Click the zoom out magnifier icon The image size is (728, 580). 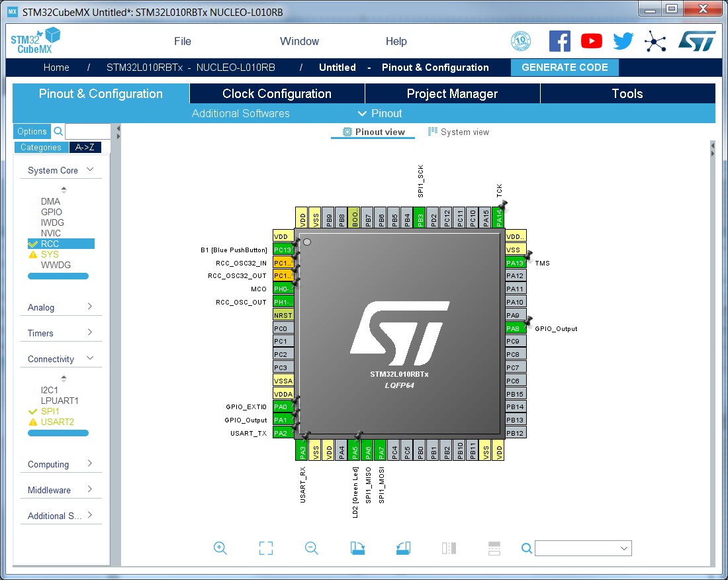[311, 548]
